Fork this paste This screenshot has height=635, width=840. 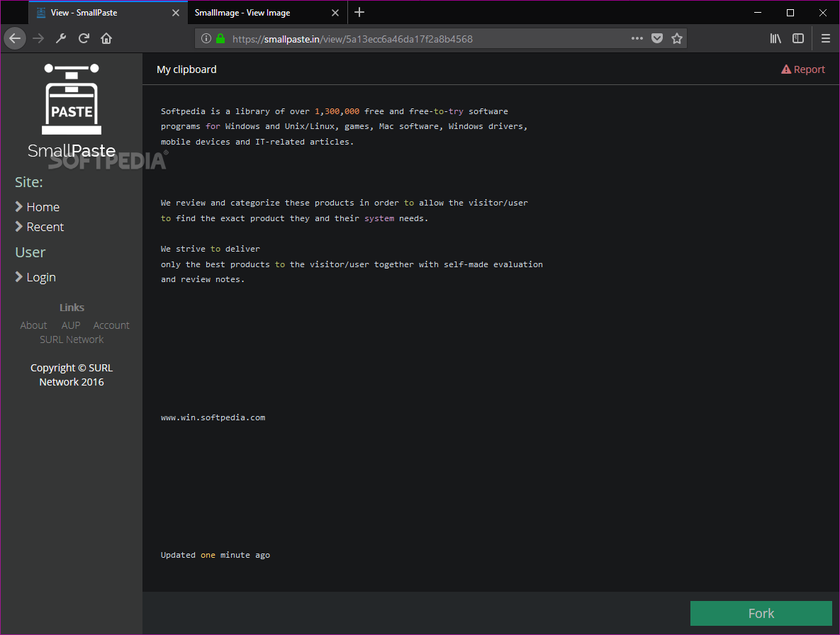click(761, 613)
